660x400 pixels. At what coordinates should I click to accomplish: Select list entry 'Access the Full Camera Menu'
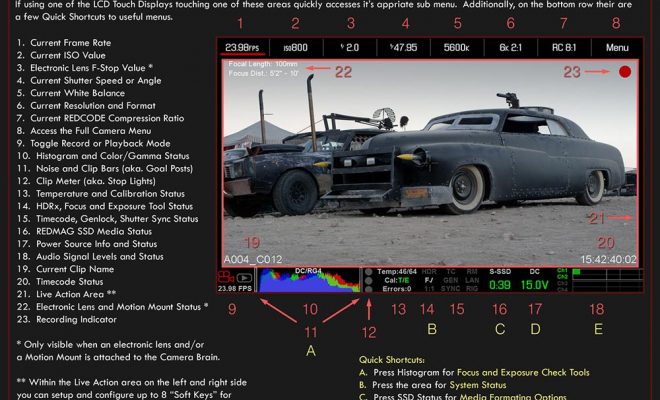(90, 131)
